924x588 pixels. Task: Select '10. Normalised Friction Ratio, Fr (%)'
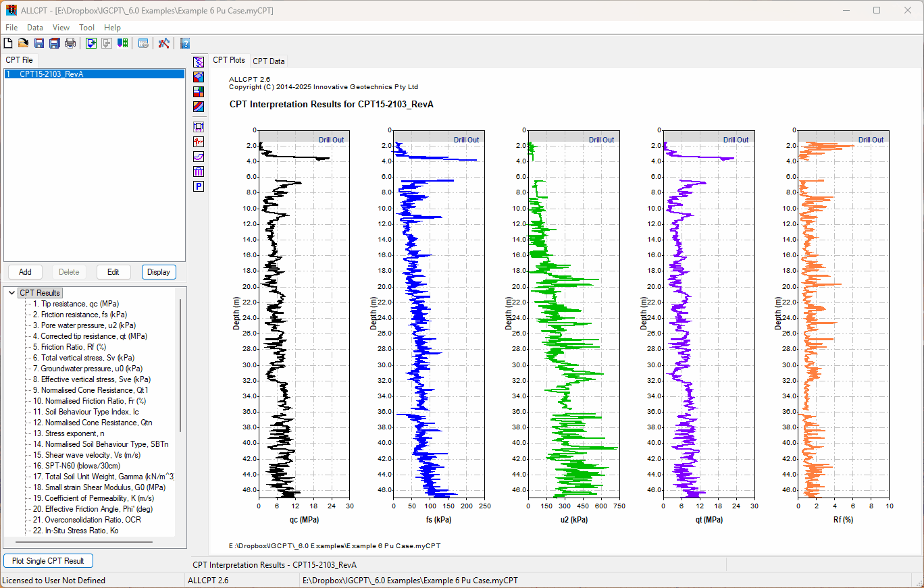[x=90, y=401]
